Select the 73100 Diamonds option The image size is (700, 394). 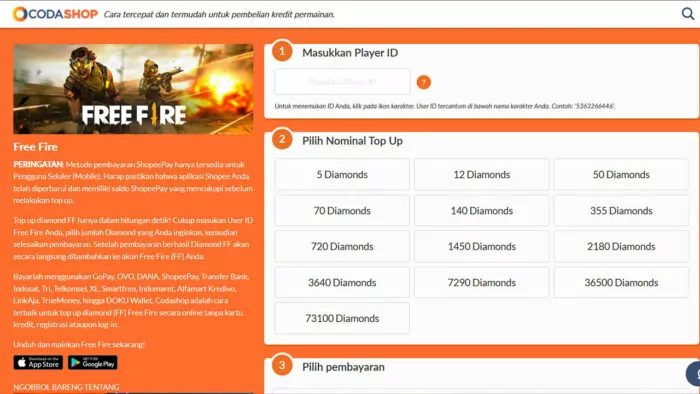click(342, 318)
